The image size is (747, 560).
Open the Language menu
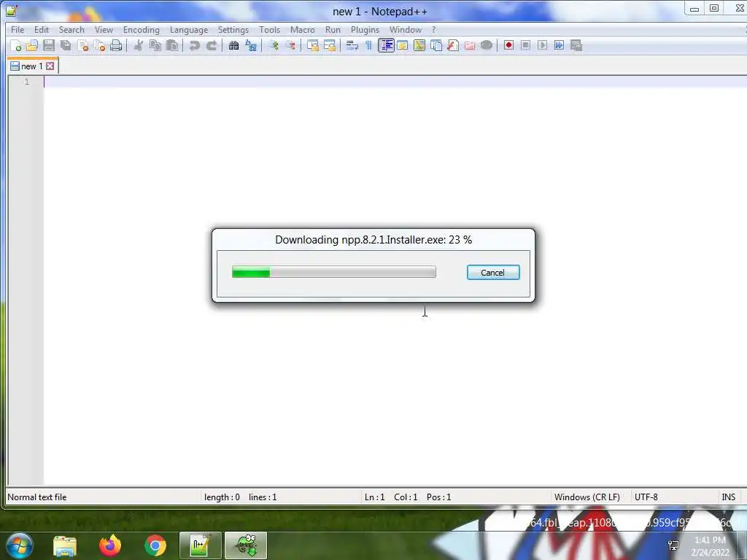point(189,29)
